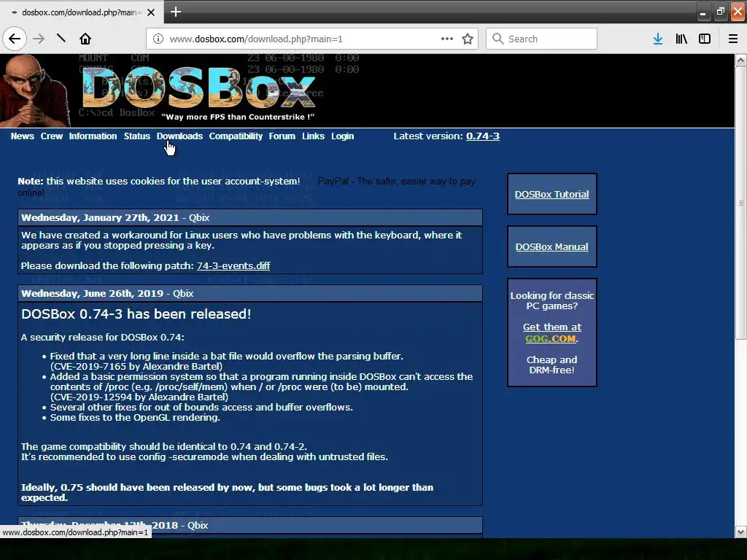Open the Crew page
This screenshot has width=747, height=560.
click(x=52, y=136)
